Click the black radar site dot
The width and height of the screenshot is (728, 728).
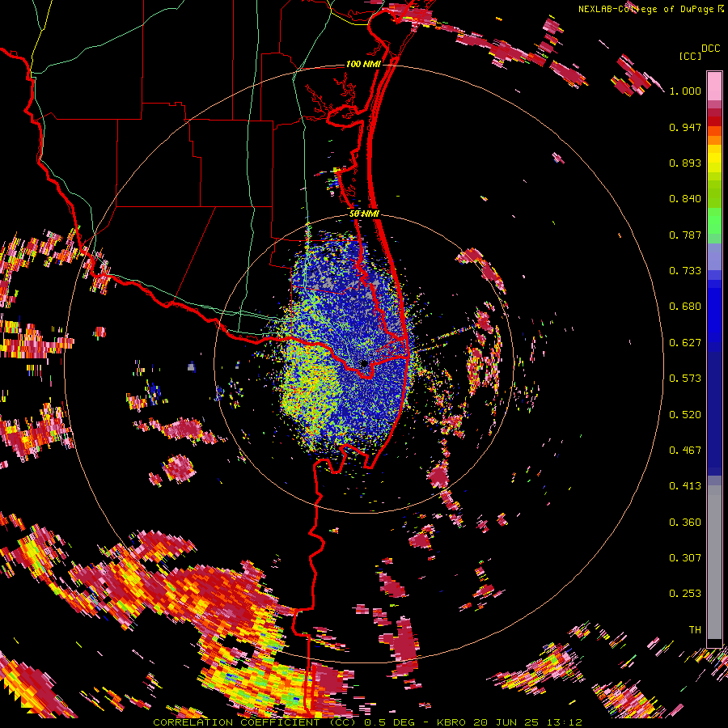tap(365, 364)
